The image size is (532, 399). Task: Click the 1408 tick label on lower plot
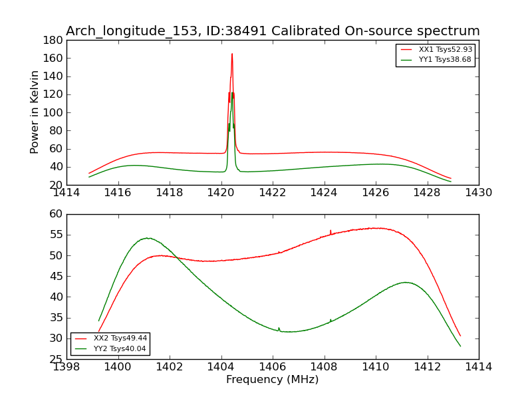(x=324, y=367)
